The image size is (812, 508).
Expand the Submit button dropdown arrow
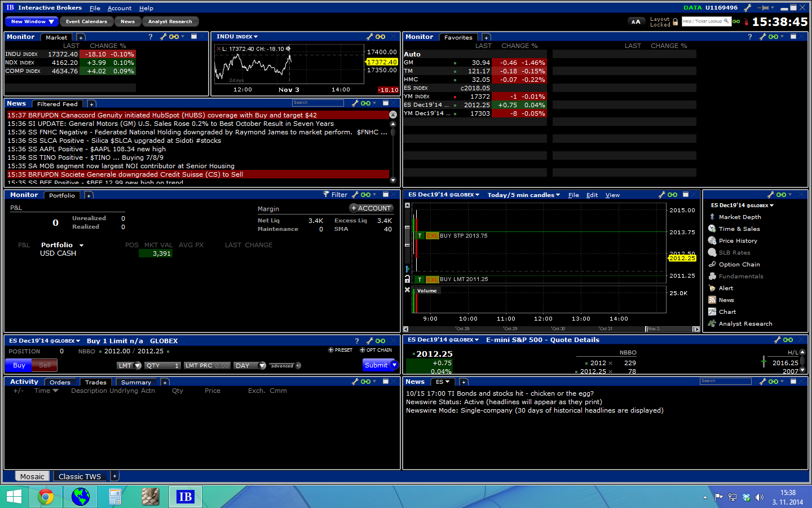394,365
